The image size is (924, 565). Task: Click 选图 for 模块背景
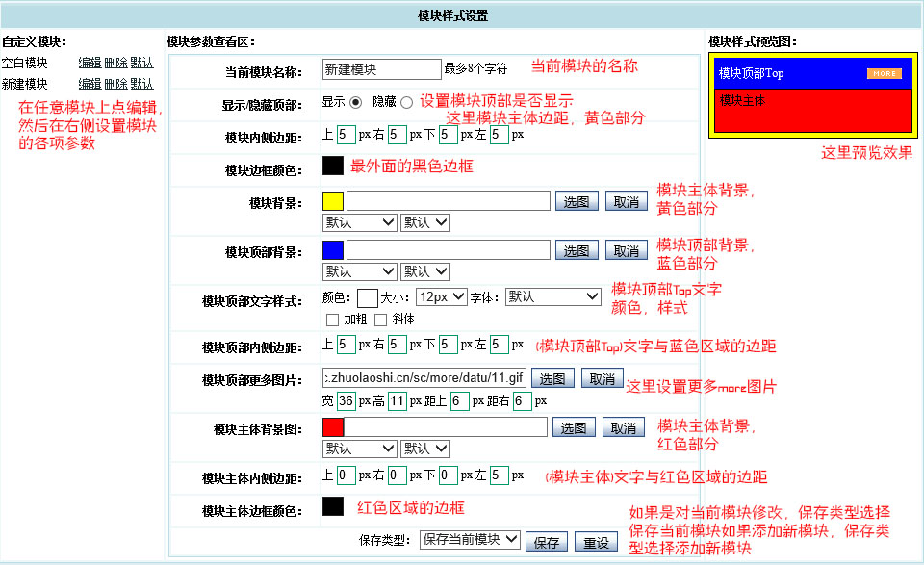[x=577, y=201]
